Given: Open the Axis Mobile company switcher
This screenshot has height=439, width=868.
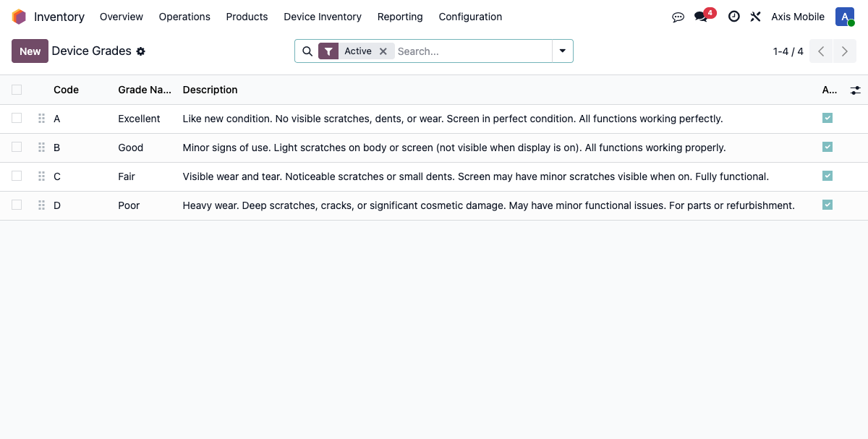Looking at the screenshot, I should (x=798, y=17).
